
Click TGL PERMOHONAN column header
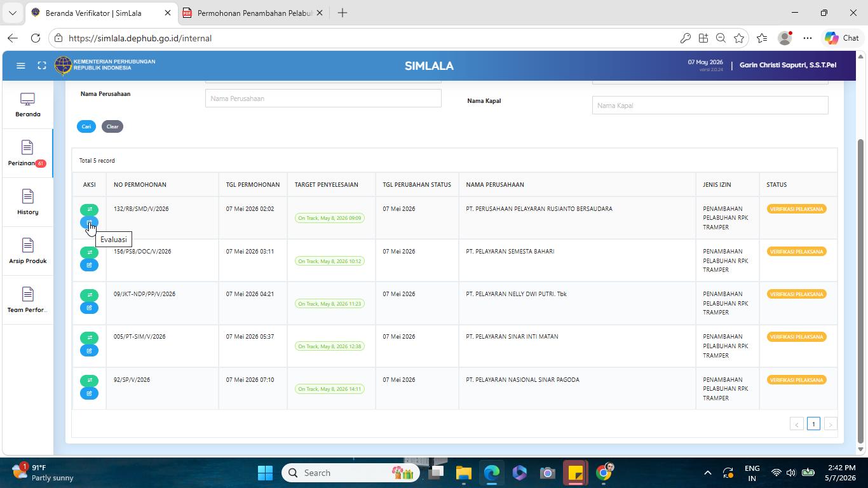click(x=253, y=185)
